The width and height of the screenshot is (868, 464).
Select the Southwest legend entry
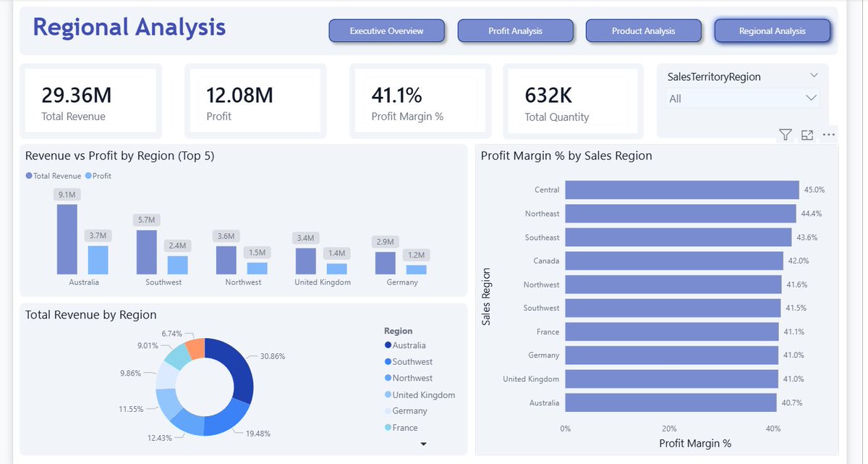[409, 361]
